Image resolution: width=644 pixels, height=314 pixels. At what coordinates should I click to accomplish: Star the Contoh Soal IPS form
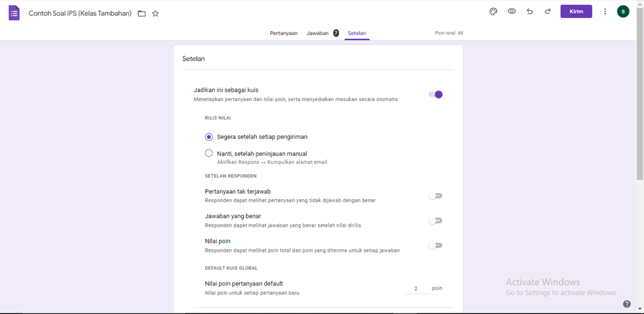coord(155,14)
